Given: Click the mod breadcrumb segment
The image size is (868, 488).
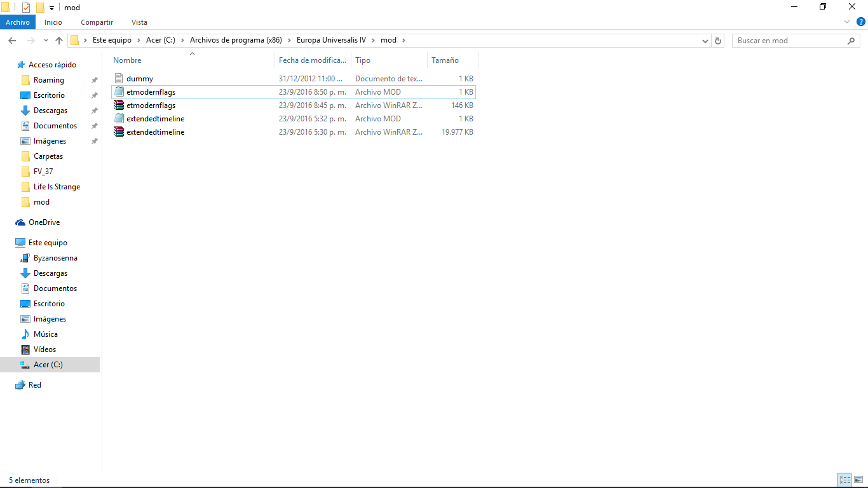Looking at the screenshot, I should click(x=388, y=40).
